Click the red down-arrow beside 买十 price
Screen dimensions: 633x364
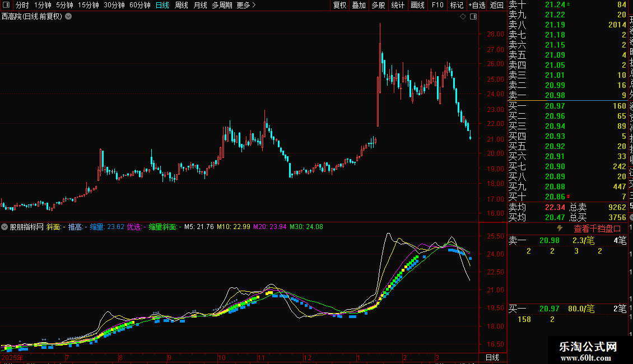click(569, 197)
